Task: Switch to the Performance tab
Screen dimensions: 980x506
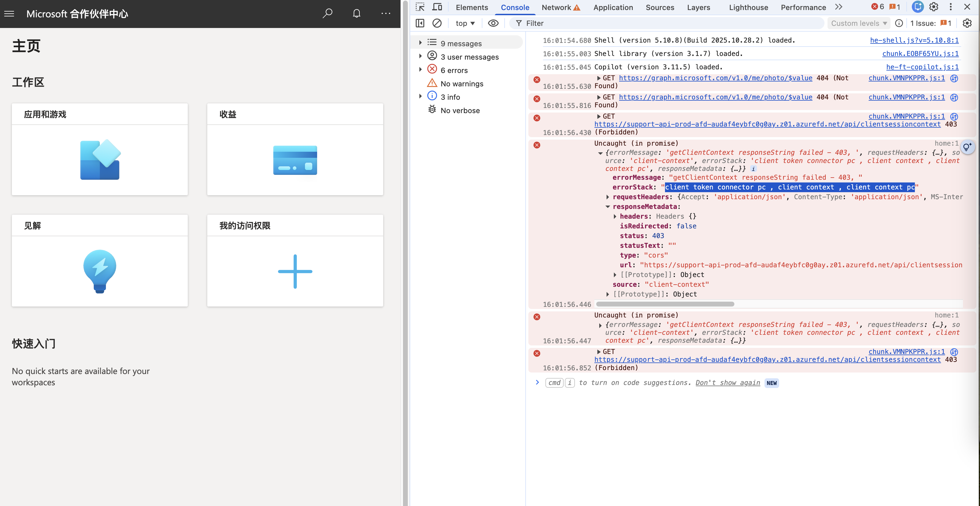Action: pyautogui.click(x=803, y=8)
